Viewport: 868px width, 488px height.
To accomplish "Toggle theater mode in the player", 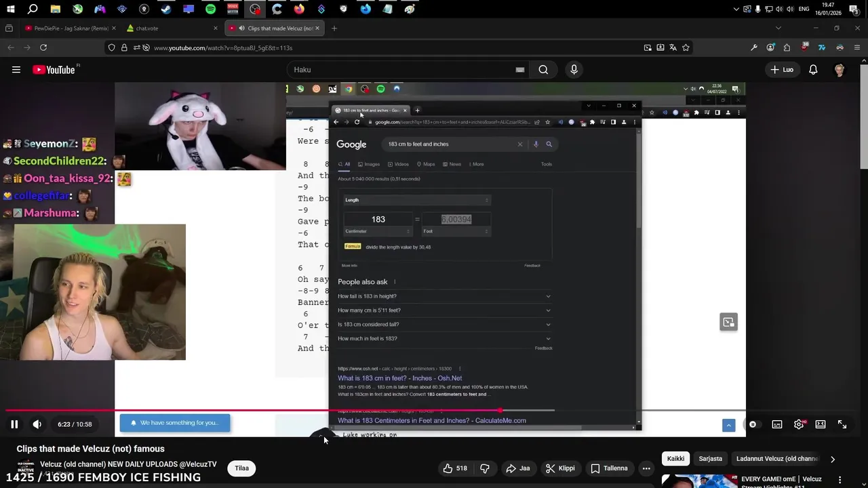I will click(821, 424).
